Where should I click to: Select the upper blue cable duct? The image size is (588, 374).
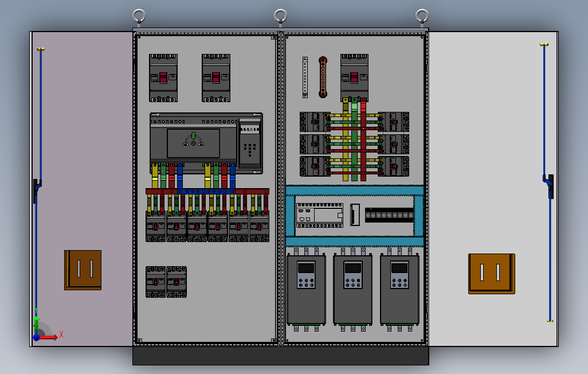(x=355, y=190)
